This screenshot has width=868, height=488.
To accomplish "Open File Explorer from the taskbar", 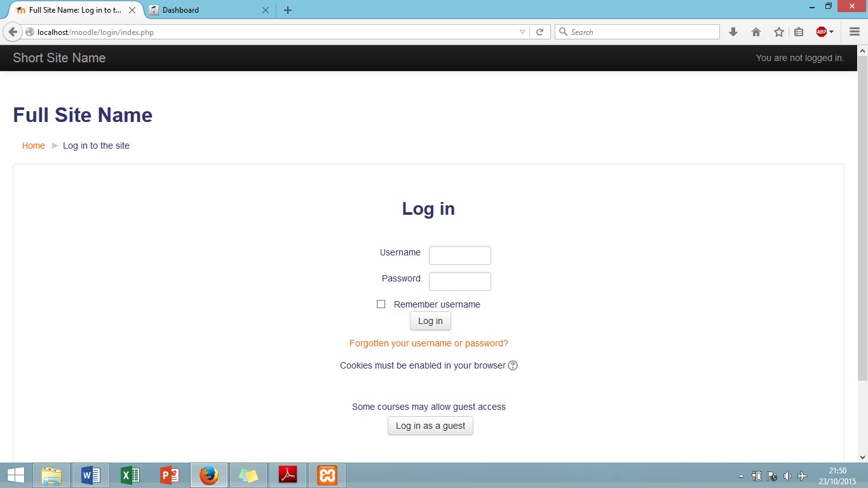I will [51, 475].
